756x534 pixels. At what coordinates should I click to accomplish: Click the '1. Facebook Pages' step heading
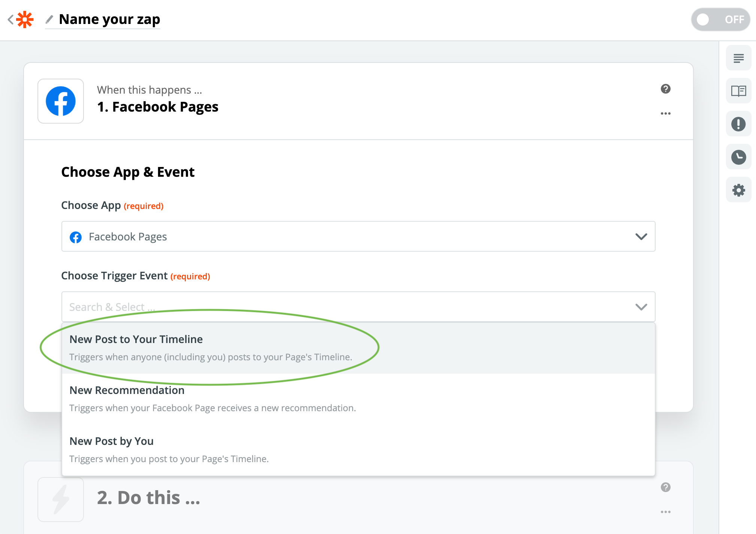[158, 107]
